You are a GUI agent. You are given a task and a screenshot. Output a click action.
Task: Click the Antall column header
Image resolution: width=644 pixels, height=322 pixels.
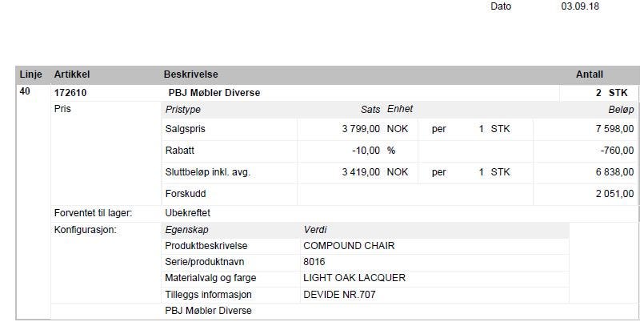[590, 74]
